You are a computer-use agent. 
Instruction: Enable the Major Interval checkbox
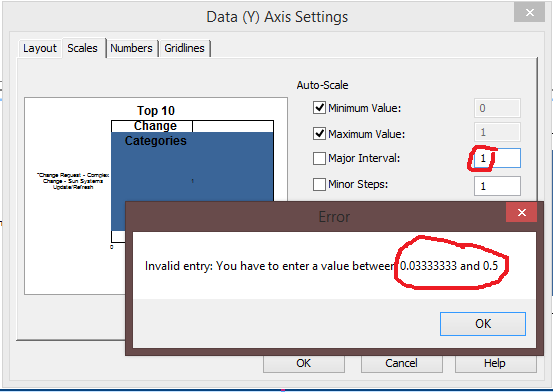point(319,158)
